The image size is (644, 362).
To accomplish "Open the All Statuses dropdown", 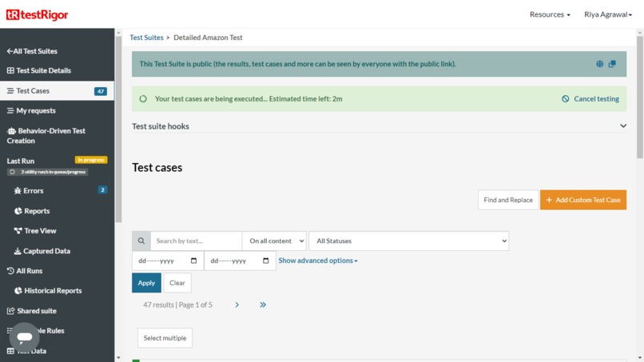I will (x=408, y=241).
